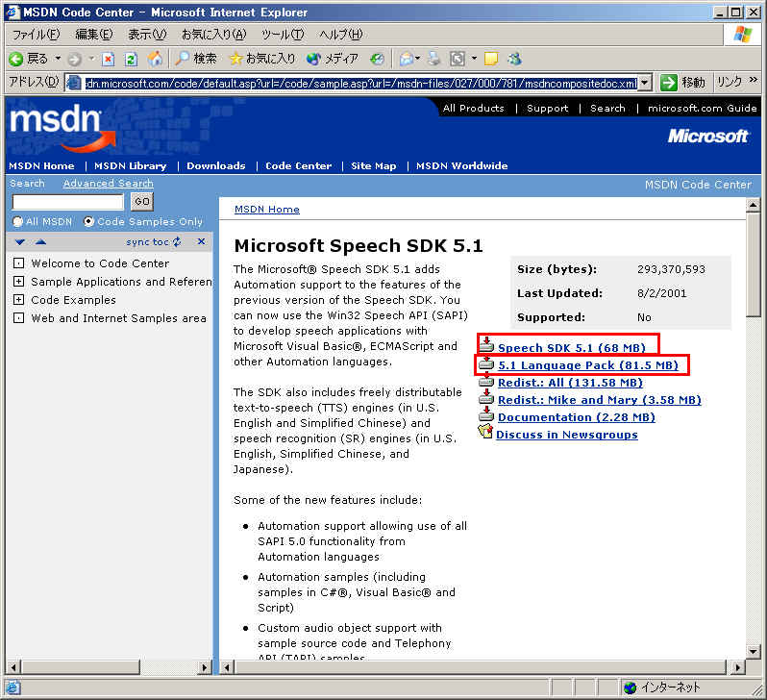Select the All MSDN radio button
The height and width of the screenshot is (700, 767).
(x=17, y=222)
